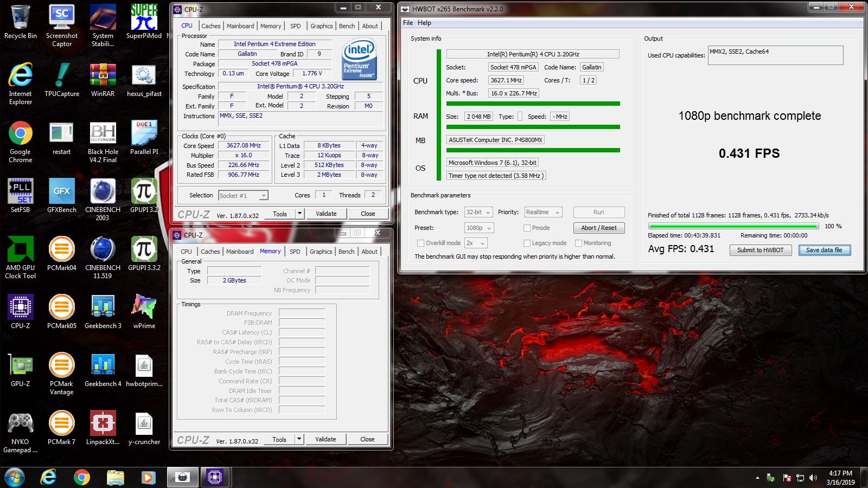This screenshot has width=868, height=488.
Task: Open Benchmark type 32-bit dropdown
Action: tap(478, 213)
